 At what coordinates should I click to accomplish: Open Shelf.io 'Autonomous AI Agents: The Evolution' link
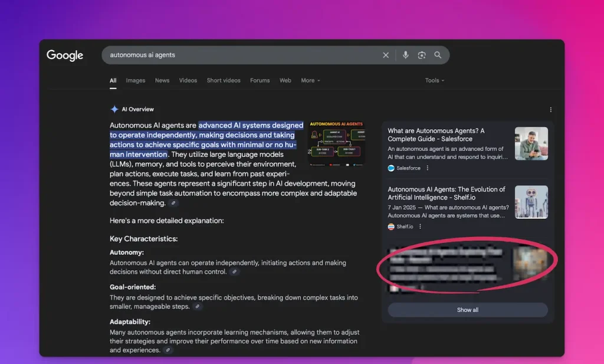point(446,194)
